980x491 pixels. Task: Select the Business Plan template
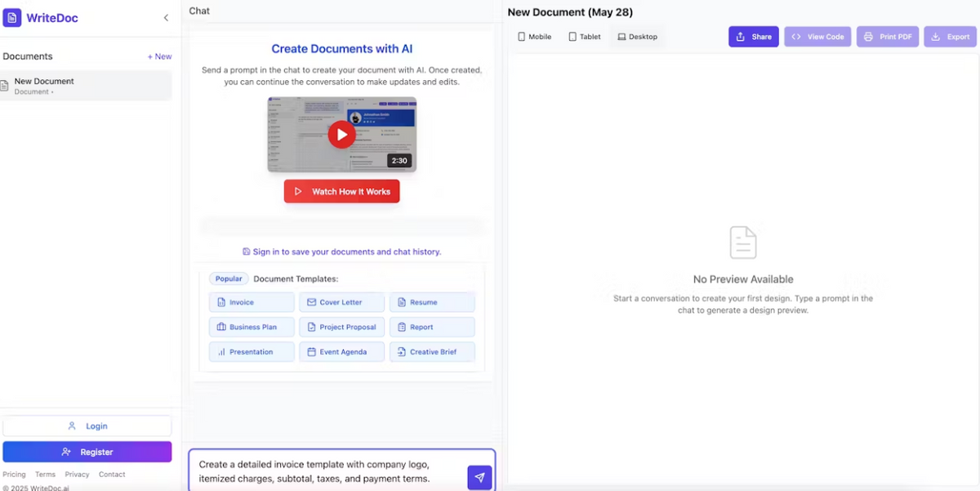[x=251, y=326]
